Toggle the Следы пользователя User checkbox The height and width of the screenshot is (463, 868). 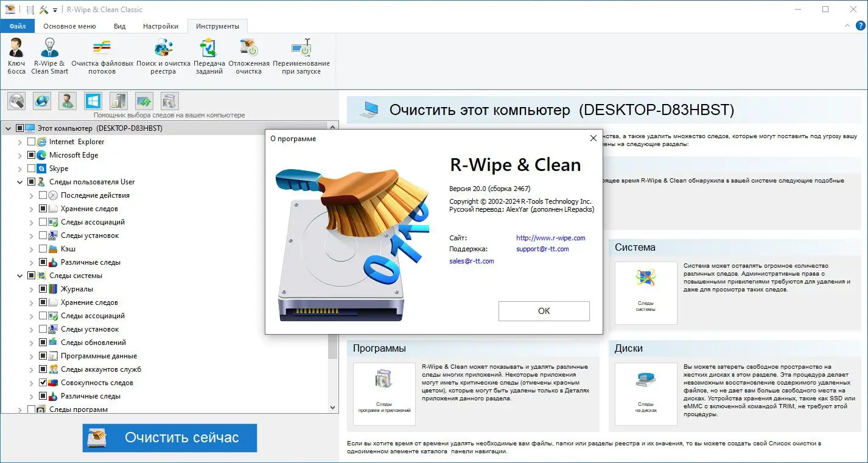click(32, 182)
